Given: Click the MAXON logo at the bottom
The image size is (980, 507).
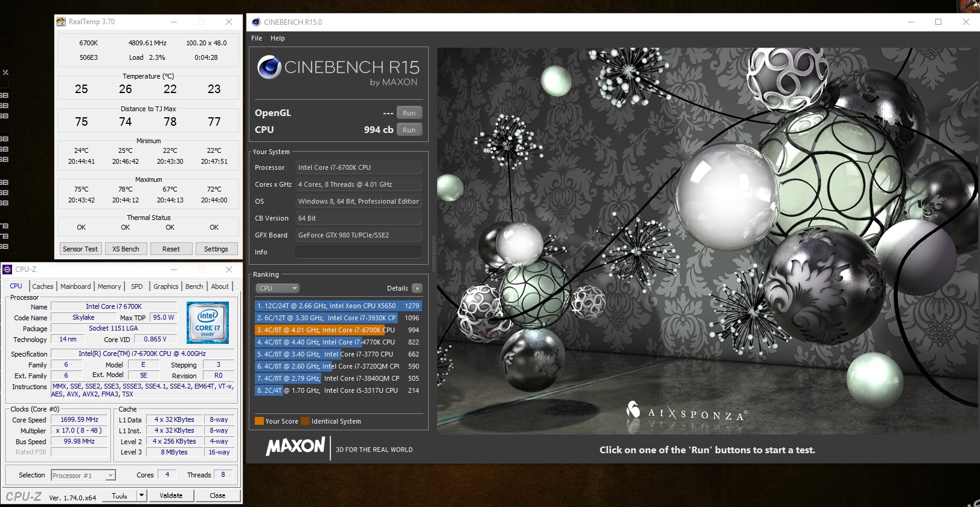Looking at the screenshot, I should (x=295, y=447).
